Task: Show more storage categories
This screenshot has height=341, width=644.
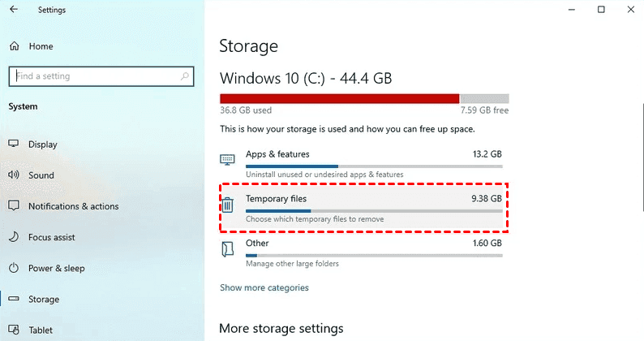Action: coord(264,287)
